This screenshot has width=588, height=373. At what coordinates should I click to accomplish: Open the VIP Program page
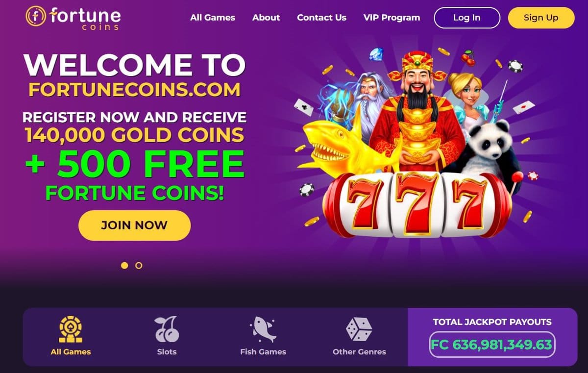coord(392,18)
